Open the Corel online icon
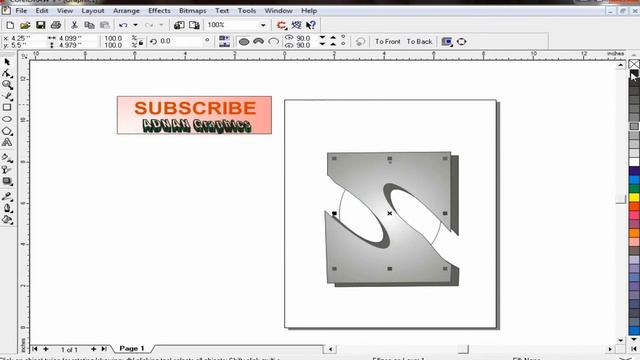The height and width of the screenshot is (360, 640). pos(296,25)
